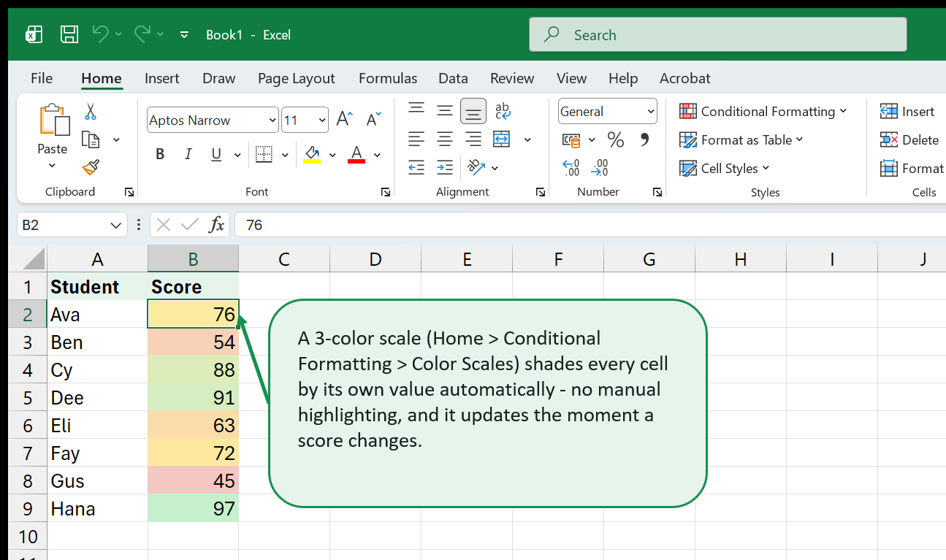Image resolution: width=946 pixels, height=560 pixels.
Task: Open the Fill Color dropdown arrow
Action: (x=332, y=155)
